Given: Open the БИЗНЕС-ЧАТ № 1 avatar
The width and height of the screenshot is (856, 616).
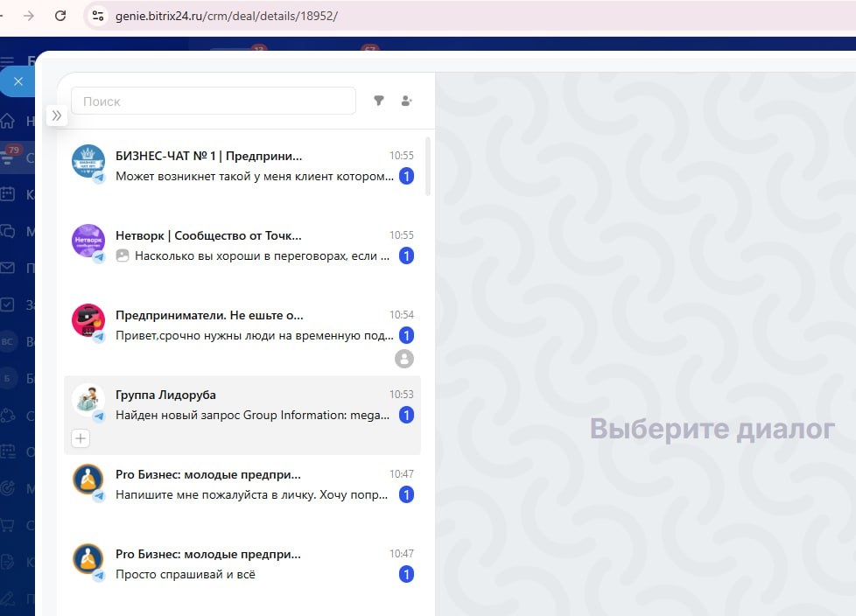Looking at the screenshot, I should [88, 162].
